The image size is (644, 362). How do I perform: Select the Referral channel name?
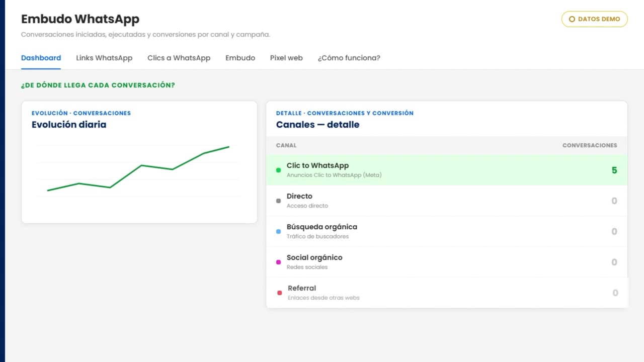pos(302,288)
